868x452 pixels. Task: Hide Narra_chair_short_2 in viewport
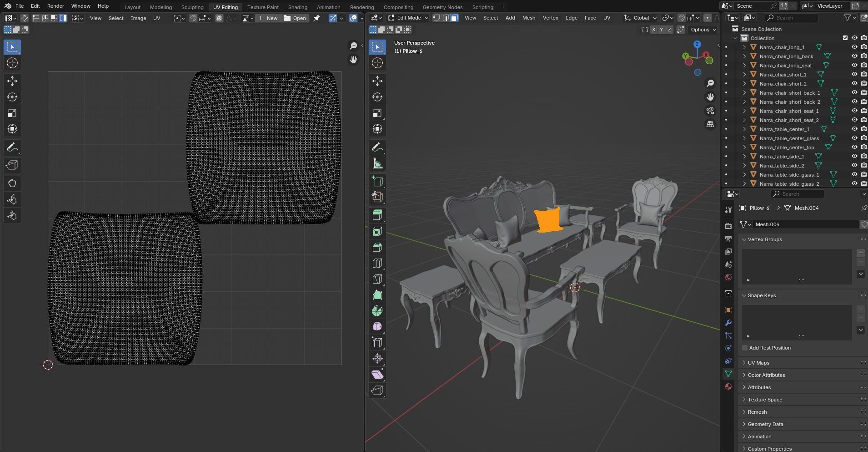click(854, 83)
